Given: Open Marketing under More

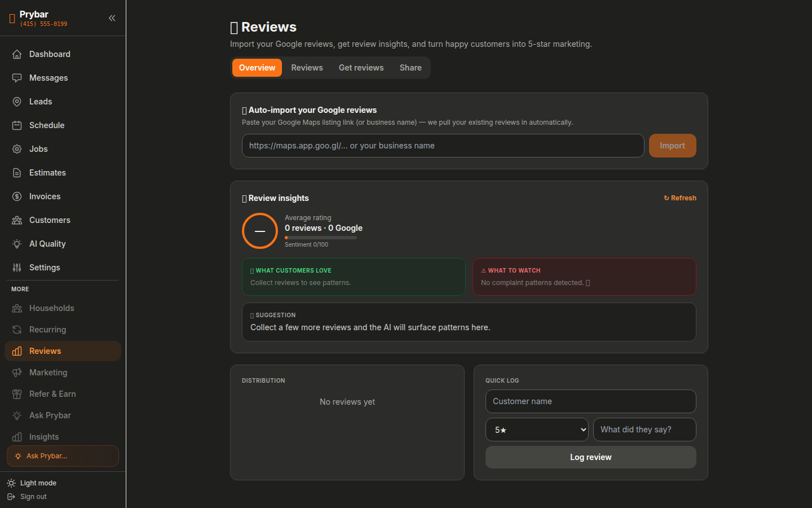Looking at the screenshot, I should (x=63, y=373).
